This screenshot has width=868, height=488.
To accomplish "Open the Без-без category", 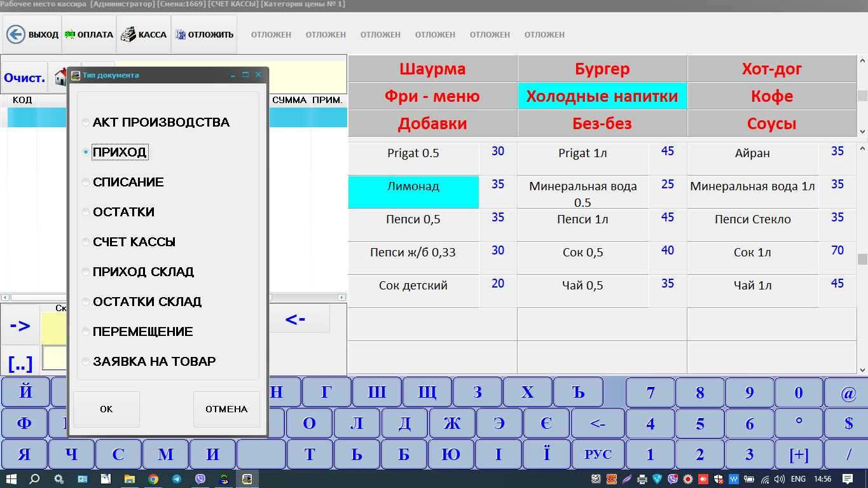I will coord(602,123).
